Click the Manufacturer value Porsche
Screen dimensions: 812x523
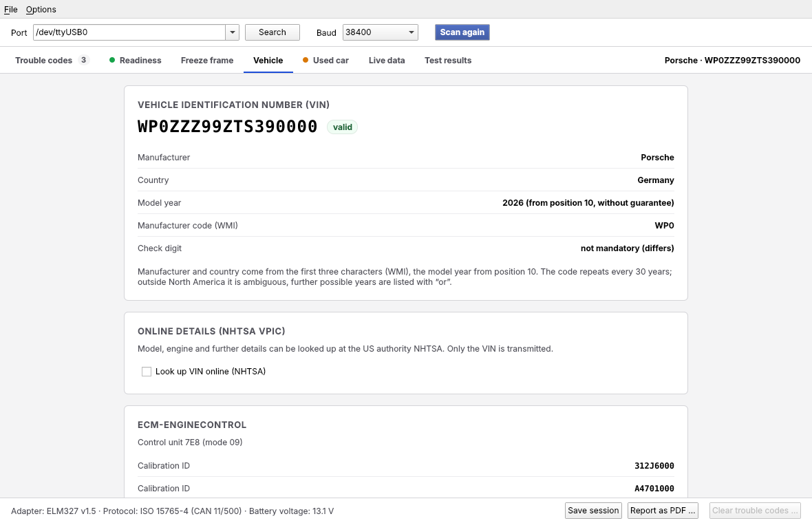click(x=657, y=158)
